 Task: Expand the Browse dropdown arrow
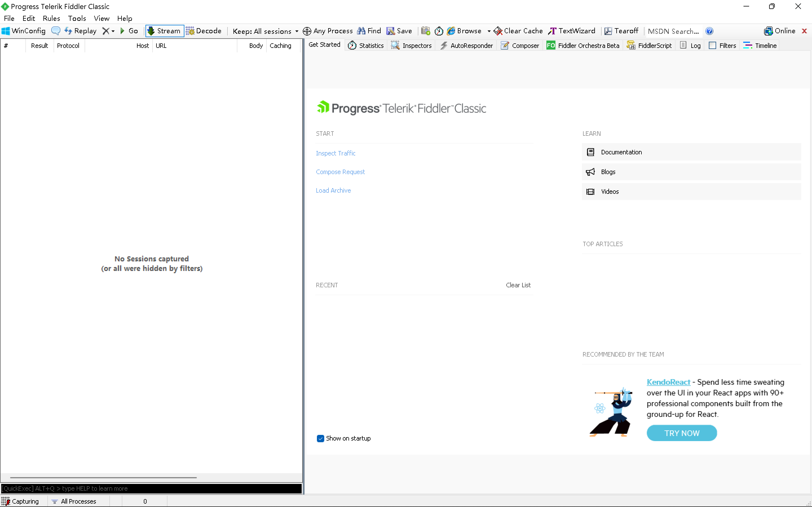point(489,31)
